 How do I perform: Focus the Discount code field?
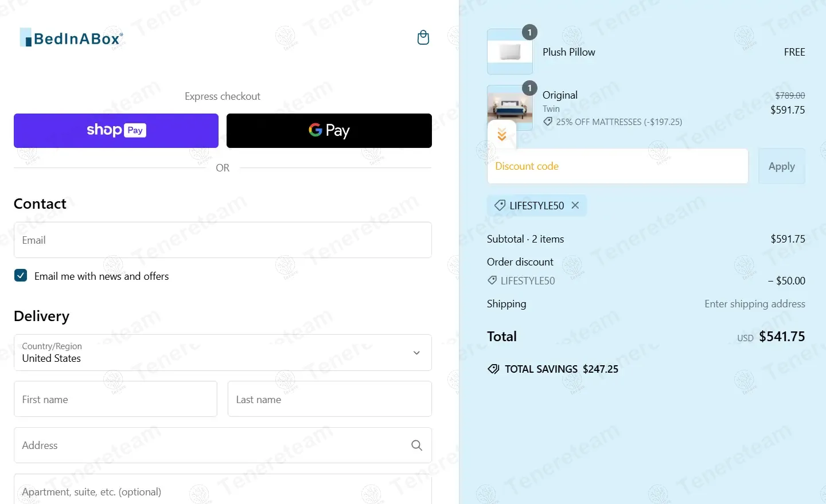pos(617,166)
